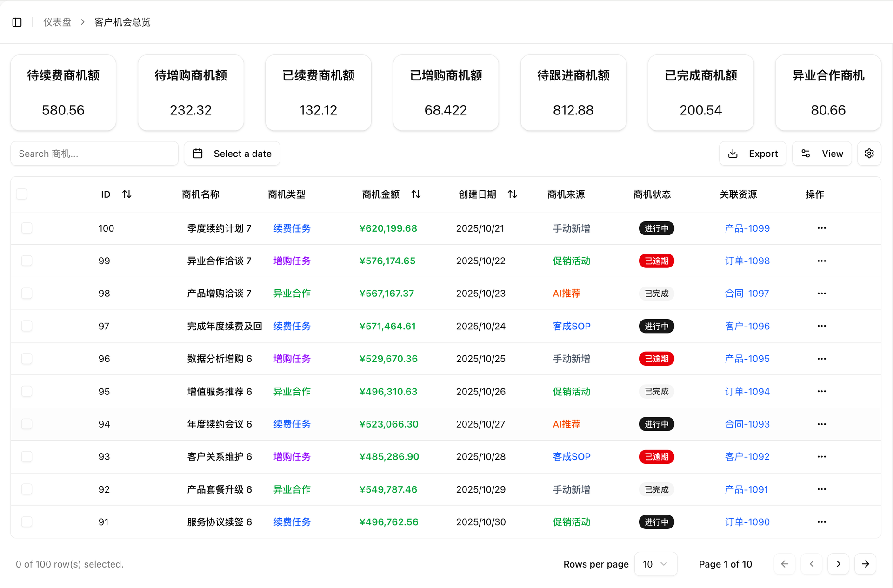893x588 pixels.
Task: Sort by 商机金额 column arrows
Action: [416, 194]
